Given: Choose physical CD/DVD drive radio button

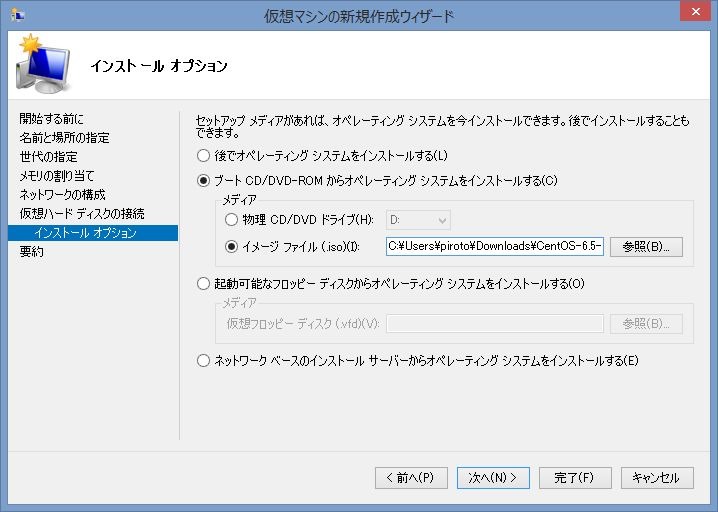Looking at the screenshot, I should pos(232,220).
